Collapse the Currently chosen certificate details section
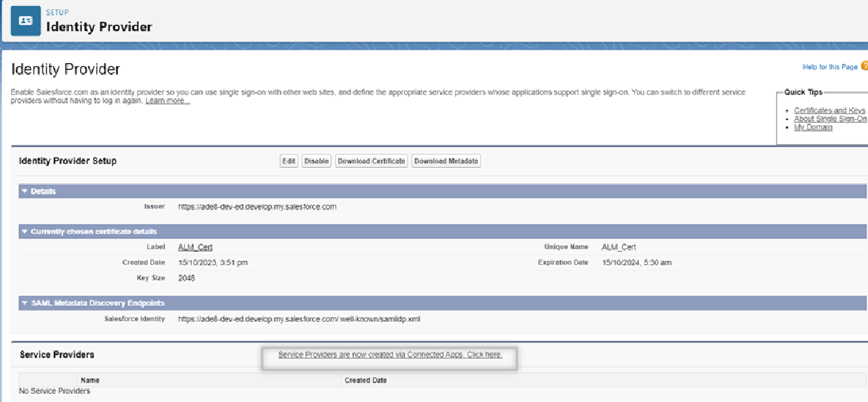868x402 pixels. click(24, 232)
